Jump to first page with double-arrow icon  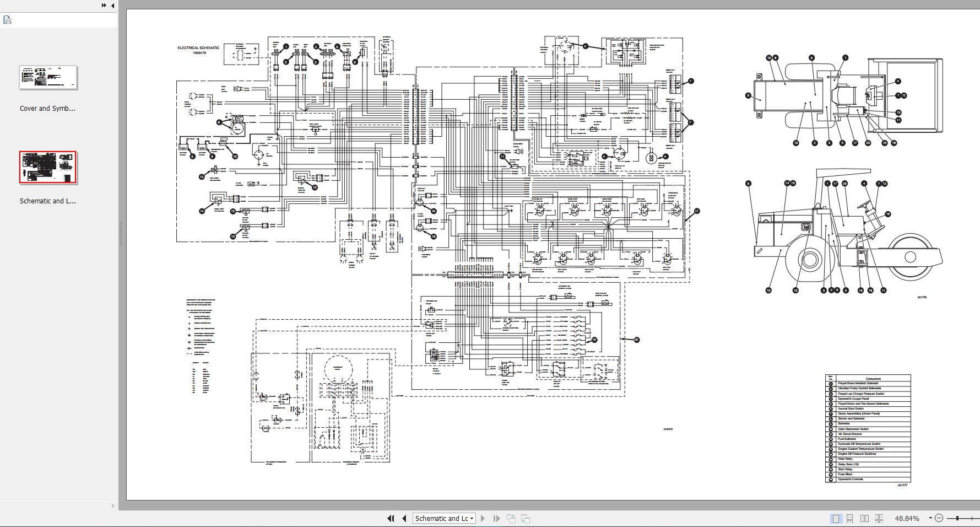click(392, 518)
